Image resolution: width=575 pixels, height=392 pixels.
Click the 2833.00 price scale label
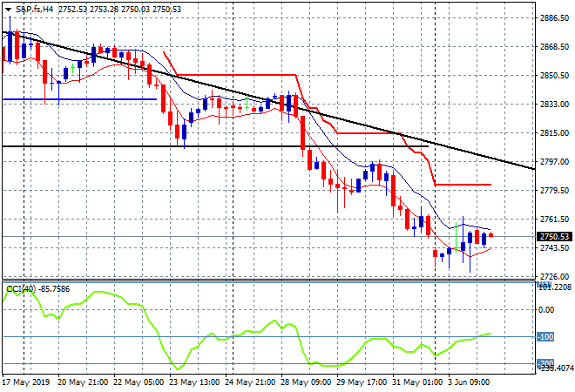555,105
